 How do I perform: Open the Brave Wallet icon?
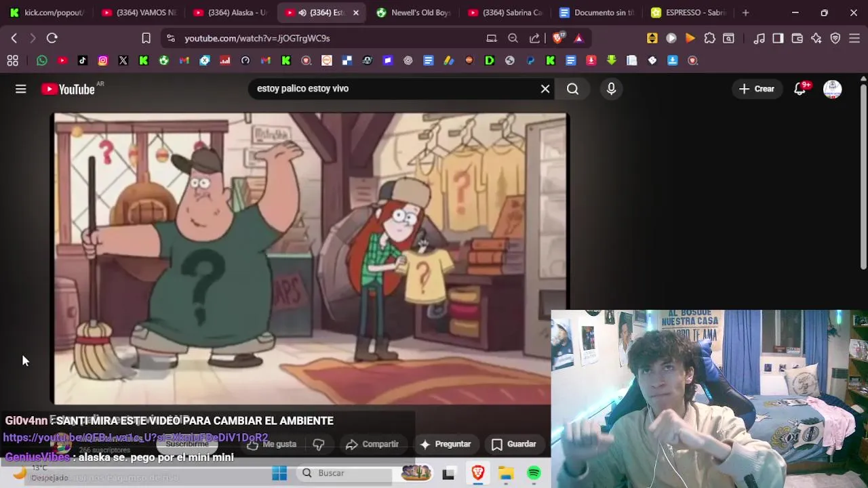tap(797, 39)
